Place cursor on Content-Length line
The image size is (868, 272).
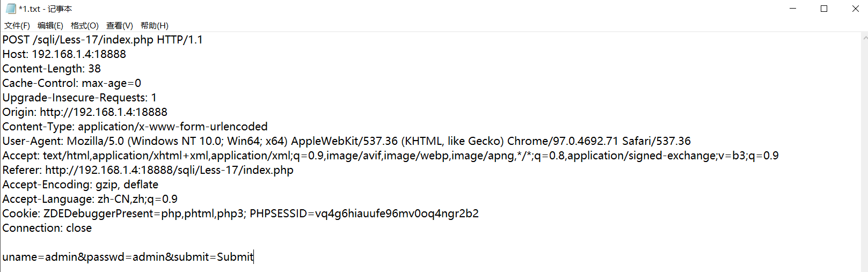pyautogui.click(x=52, y=69)
